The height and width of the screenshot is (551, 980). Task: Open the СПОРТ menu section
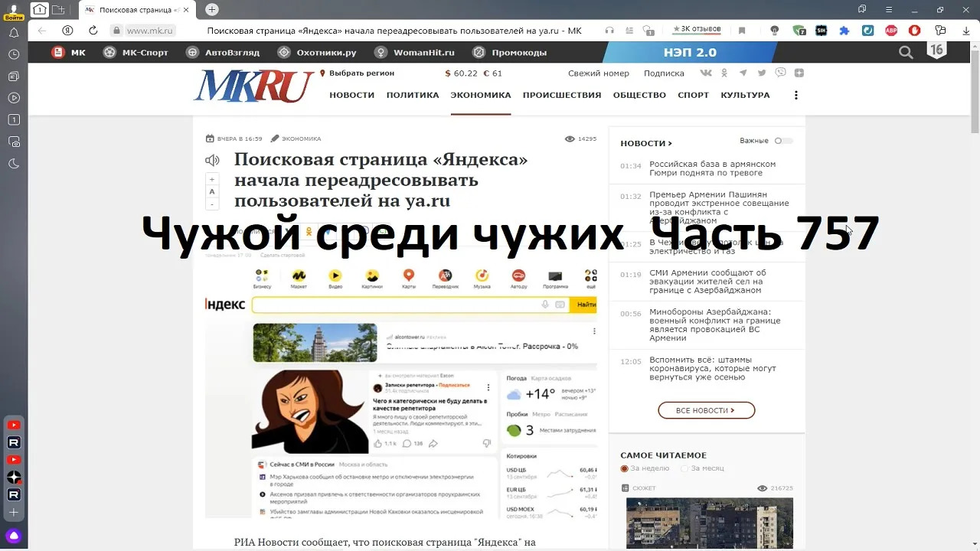pos(694,96)
